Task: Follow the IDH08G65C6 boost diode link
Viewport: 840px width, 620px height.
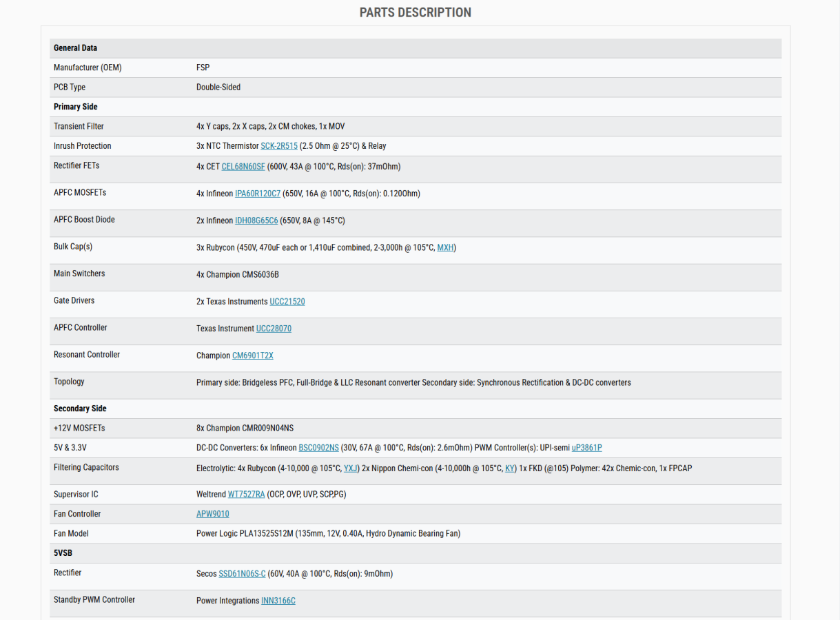Action: (x=256, y=220)
